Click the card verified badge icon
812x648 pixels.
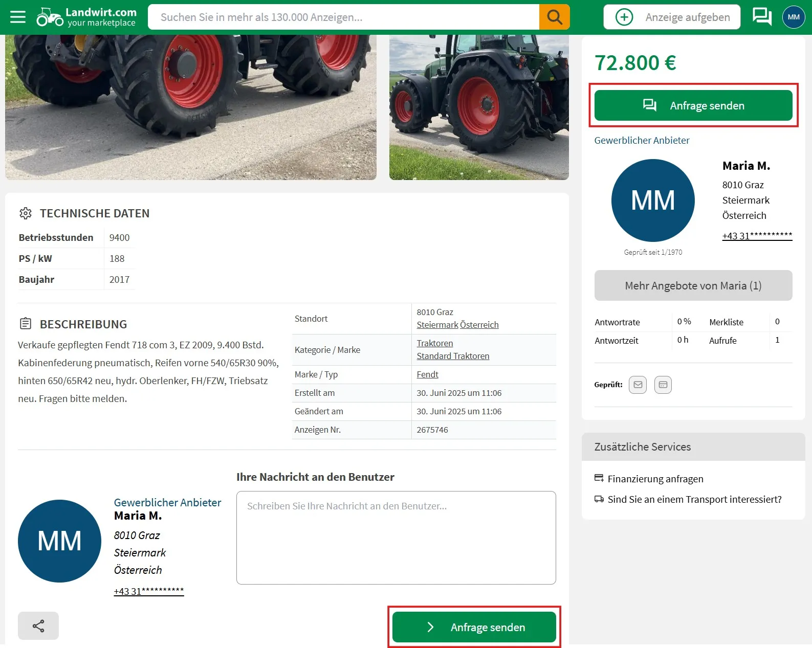pyautogui.click(x=663, y=385)
